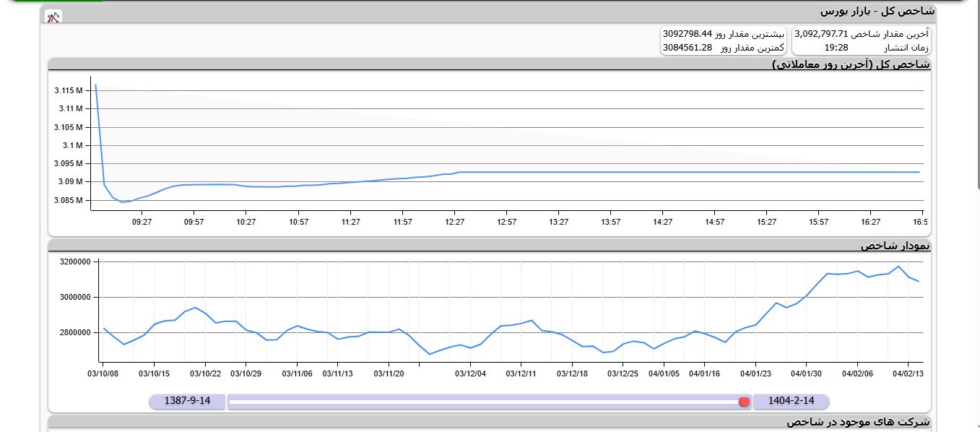Click the section header 'نمودار شاخص'
The width and height of the screenshot is (980, 432).
click(896, 246)
